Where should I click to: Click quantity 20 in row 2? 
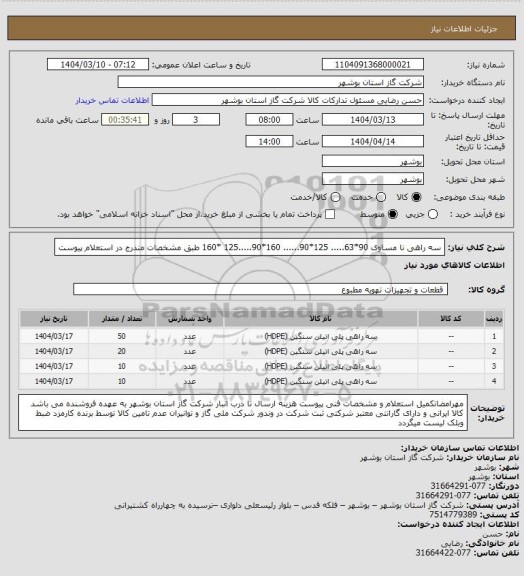[x=122, y=352]
